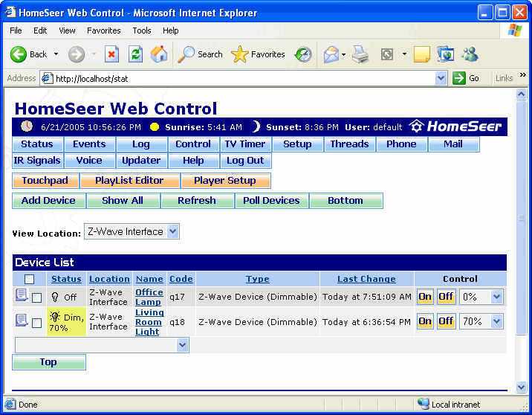Open the TV Timer tab
Screen dimensions: 532x415
click(x=245, y=144)
